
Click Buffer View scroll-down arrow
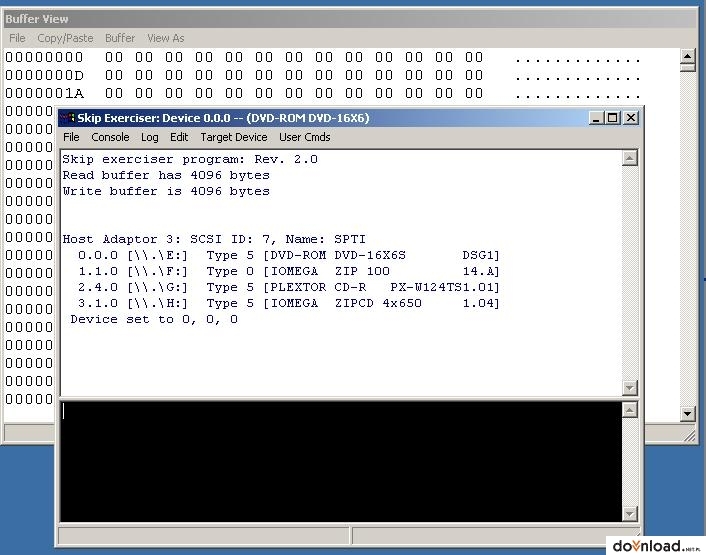point(688,413)
